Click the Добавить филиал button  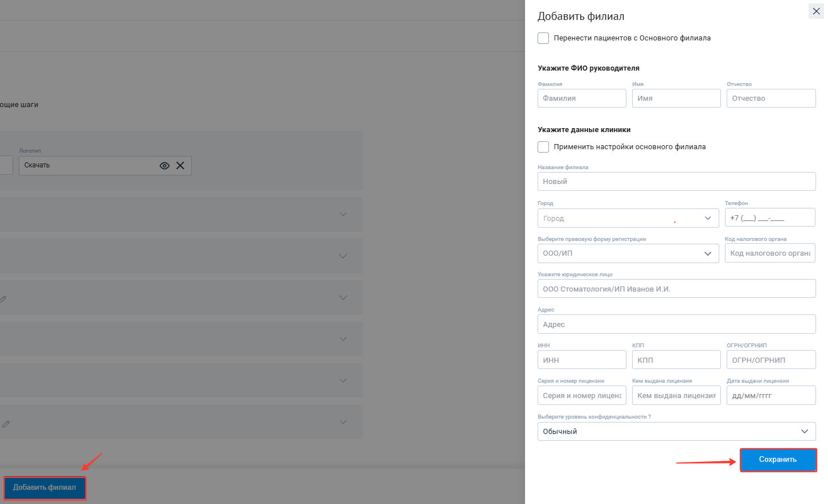[x=44, y=488]
